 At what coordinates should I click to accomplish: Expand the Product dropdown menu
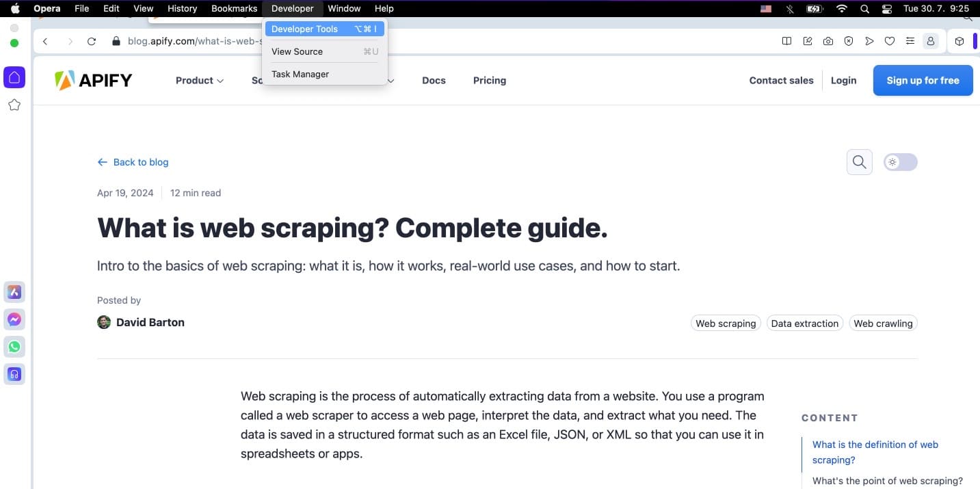click(199, 80)
